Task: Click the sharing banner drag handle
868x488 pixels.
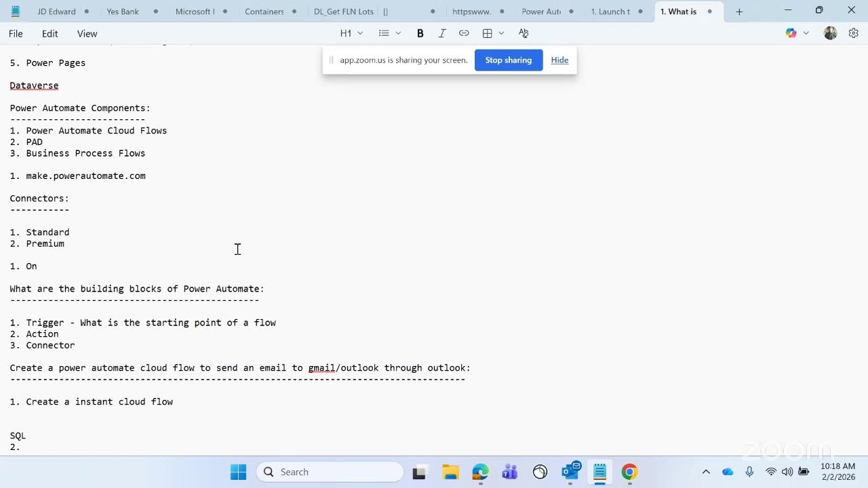Action: (x=331, y=60)
